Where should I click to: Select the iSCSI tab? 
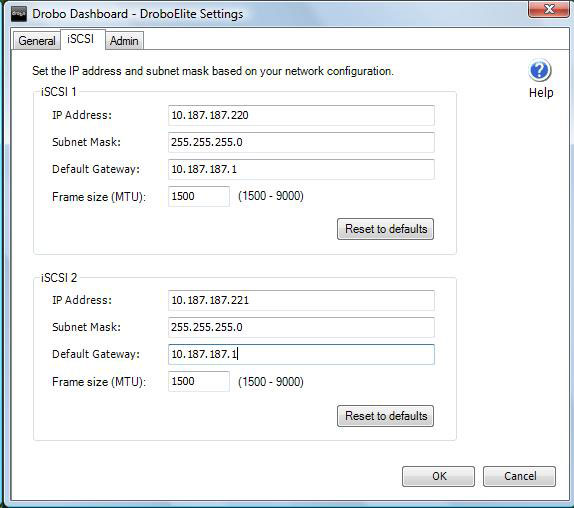click(81, 39)
